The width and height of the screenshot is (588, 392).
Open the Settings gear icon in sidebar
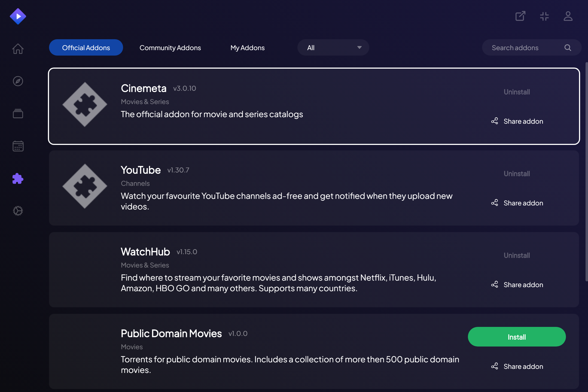pos(18,211)
